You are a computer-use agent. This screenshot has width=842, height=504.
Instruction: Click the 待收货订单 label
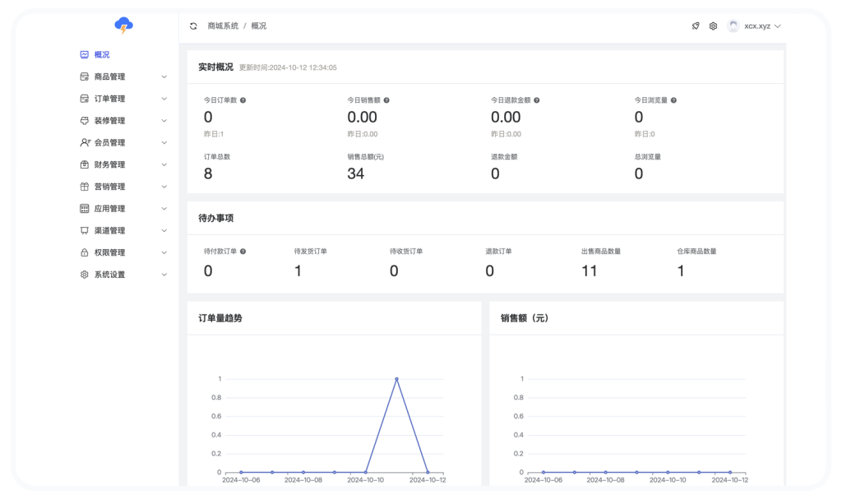(406, 252)
